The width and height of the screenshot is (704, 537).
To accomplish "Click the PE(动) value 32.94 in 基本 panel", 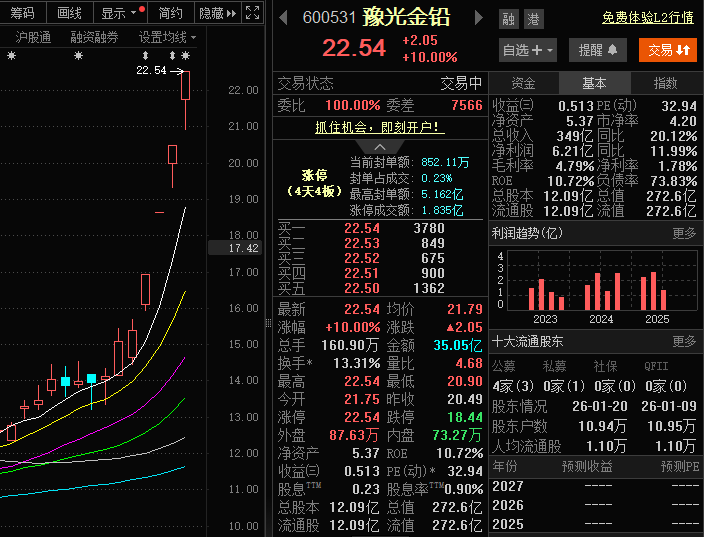I will pos(679,106).
